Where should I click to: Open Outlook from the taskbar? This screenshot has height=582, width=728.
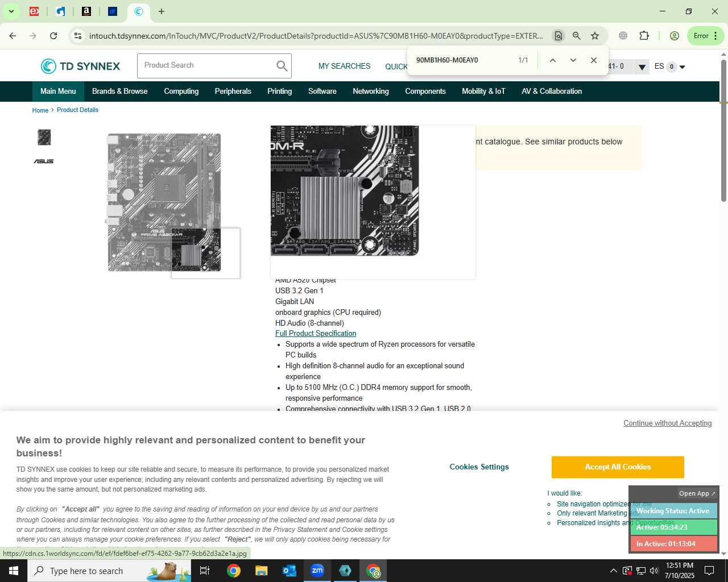(289, 571)
